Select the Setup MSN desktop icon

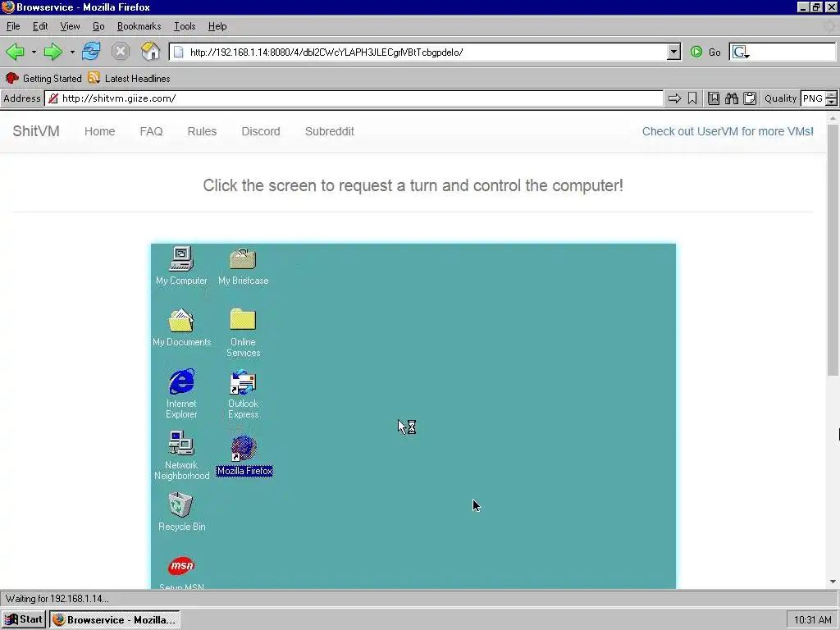point(181,572)
